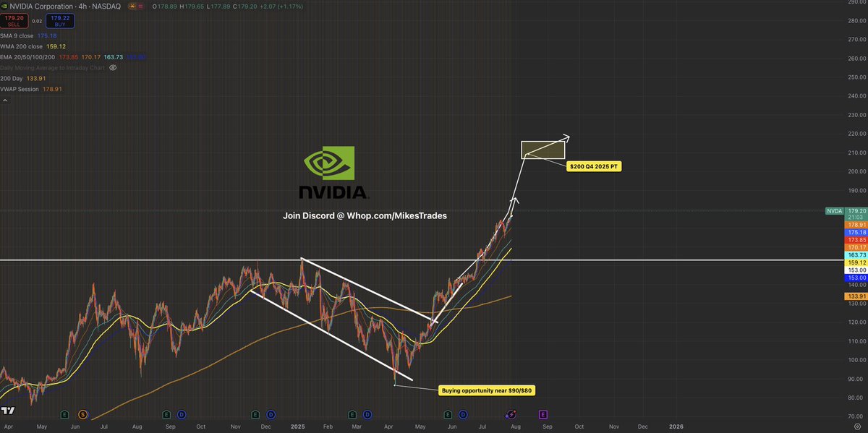Click the earnings E marker in late August 2024
This screenshot has width=868, height=433.
166,414
